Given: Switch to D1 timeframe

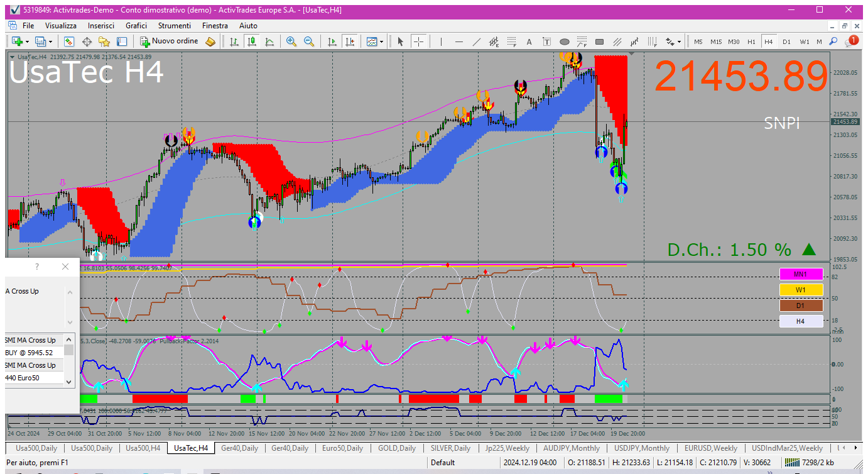Looking at the screenshot, I should pos(786,41).
